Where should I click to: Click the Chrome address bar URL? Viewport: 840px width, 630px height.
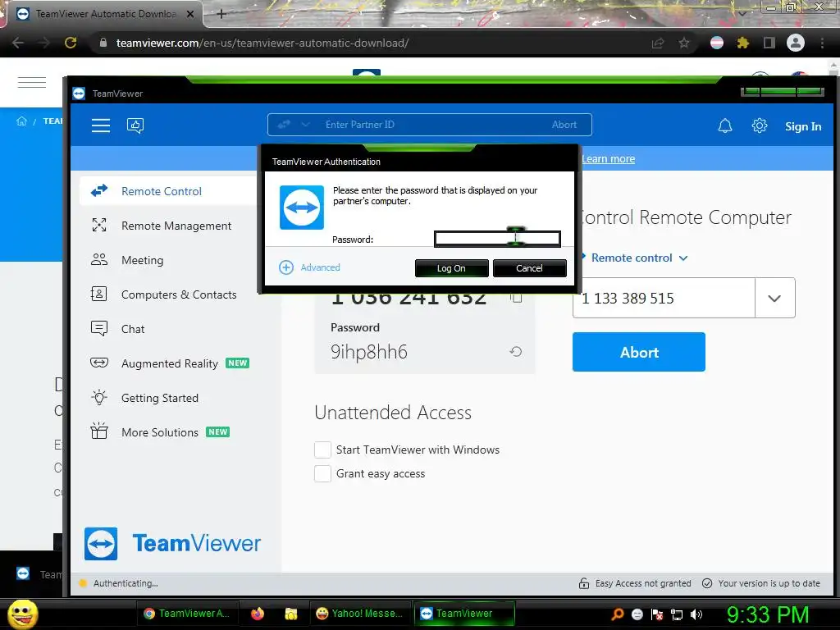262,43
